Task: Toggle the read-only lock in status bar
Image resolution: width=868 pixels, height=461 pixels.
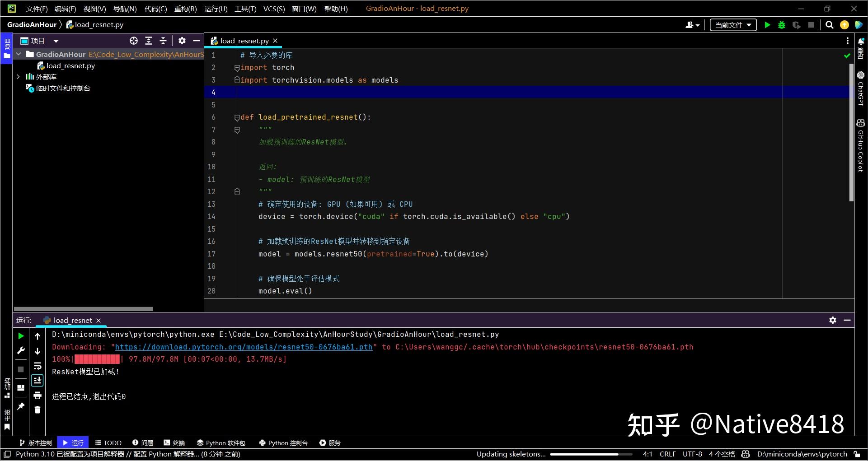Action: [857, 454]
